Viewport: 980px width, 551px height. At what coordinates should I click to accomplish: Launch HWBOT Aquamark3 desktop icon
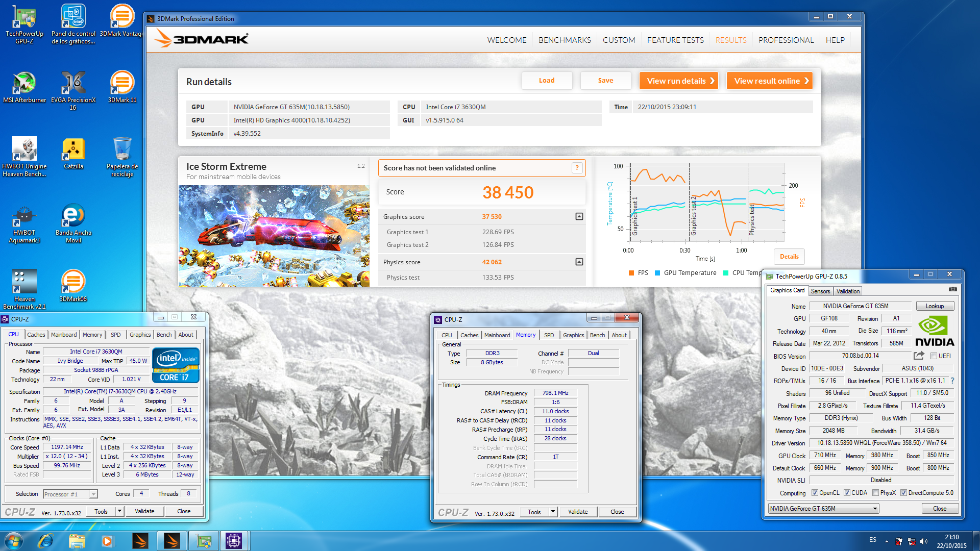(x=24, y=223)
